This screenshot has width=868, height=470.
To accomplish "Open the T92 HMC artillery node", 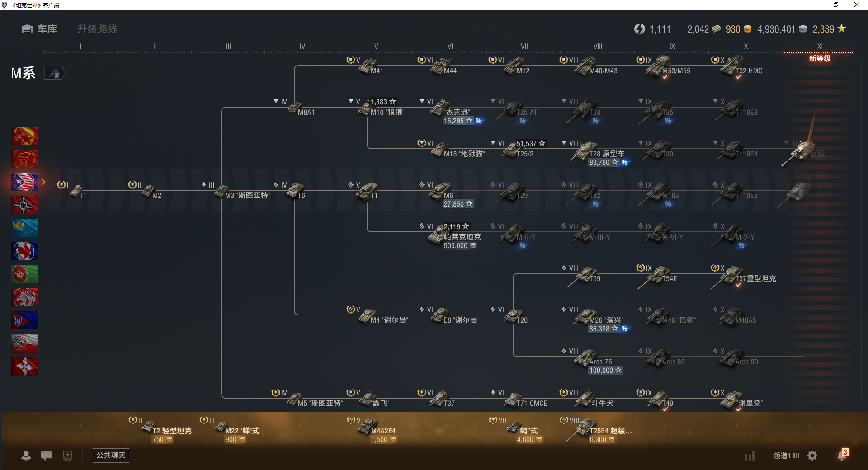I will click(x=738, y=67).
